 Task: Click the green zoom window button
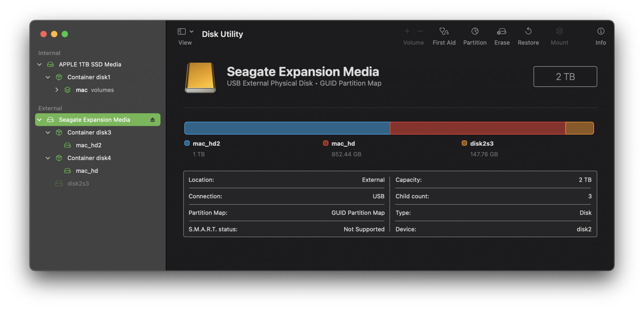pyautogui.click(x=65, y=34)
